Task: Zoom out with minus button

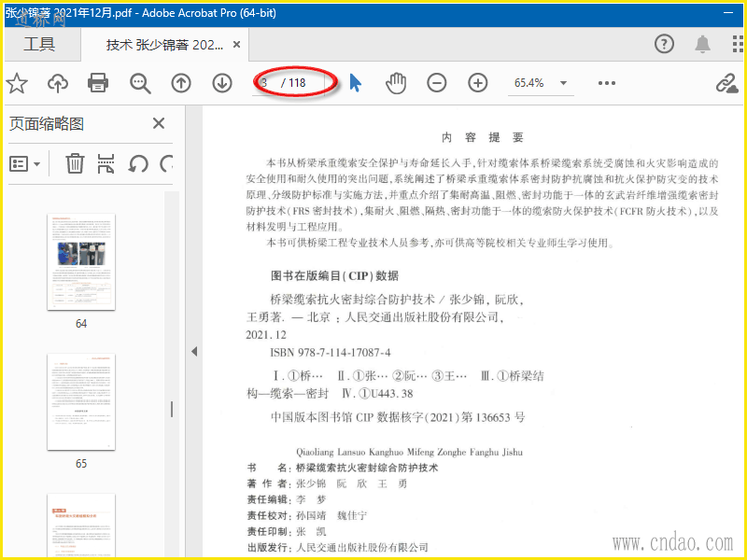Action: (x=436, y=83)
